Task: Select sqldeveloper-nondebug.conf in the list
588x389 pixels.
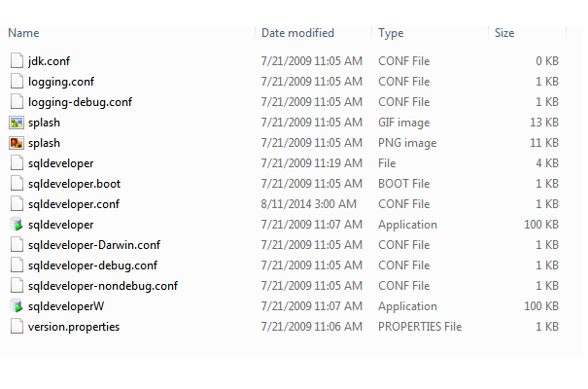Action: (103, 286)
